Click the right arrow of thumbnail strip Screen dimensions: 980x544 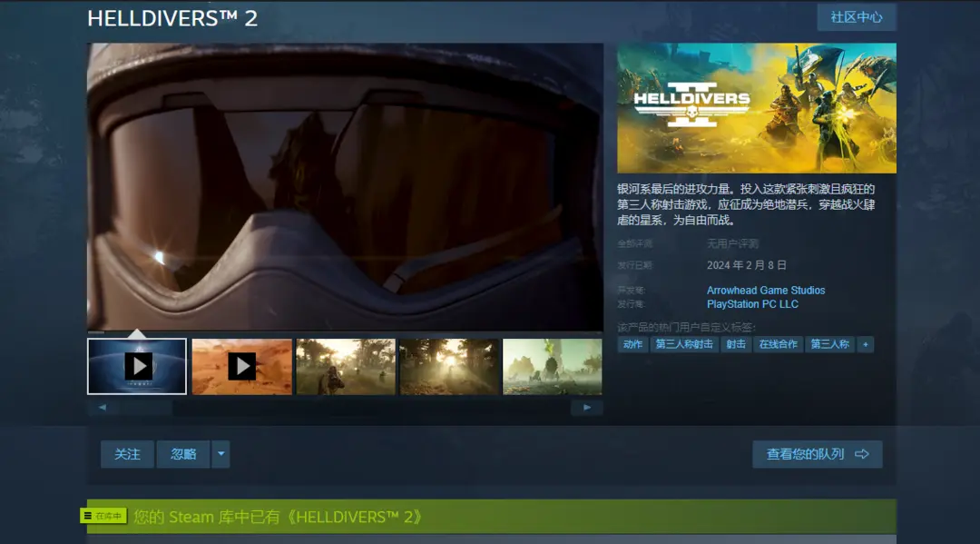(x=587, y=408)
